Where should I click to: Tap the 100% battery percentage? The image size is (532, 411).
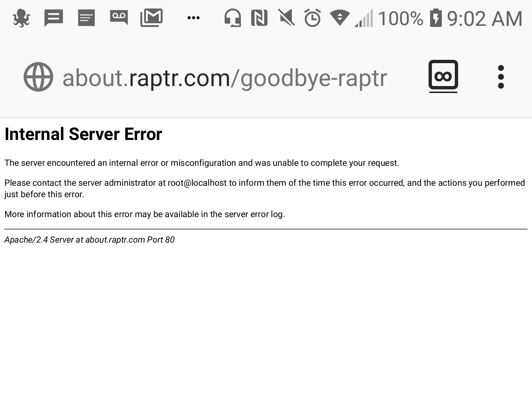click(400, 18)
